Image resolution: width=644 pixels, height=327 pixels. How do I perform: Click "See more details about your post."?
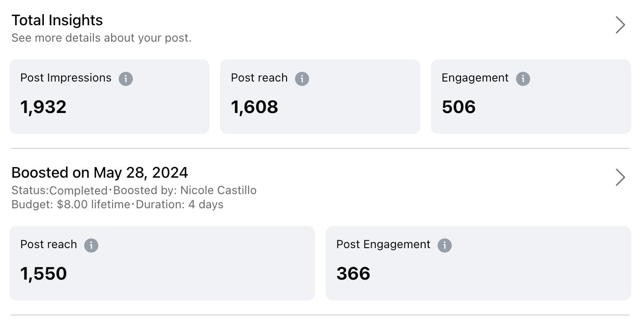click(x=101, y=38)
